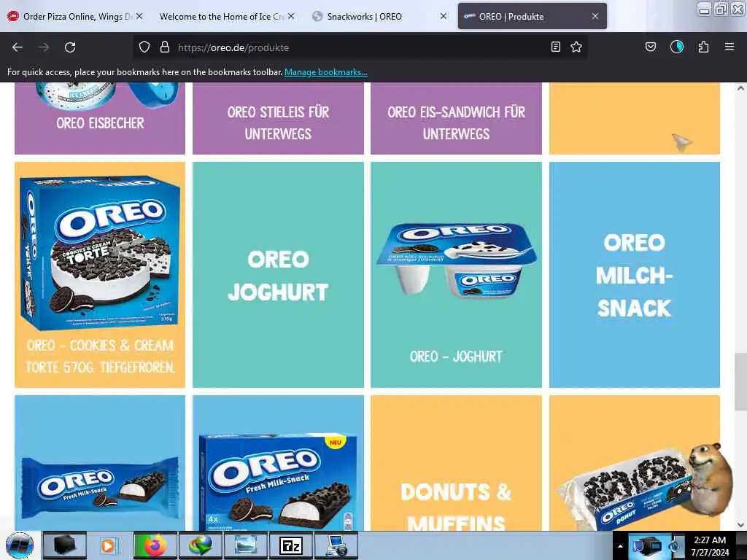The width and height of the screenshot is (747, 560).
Task: Open the Firefox account circular icon
Action: tap(676, 47)
